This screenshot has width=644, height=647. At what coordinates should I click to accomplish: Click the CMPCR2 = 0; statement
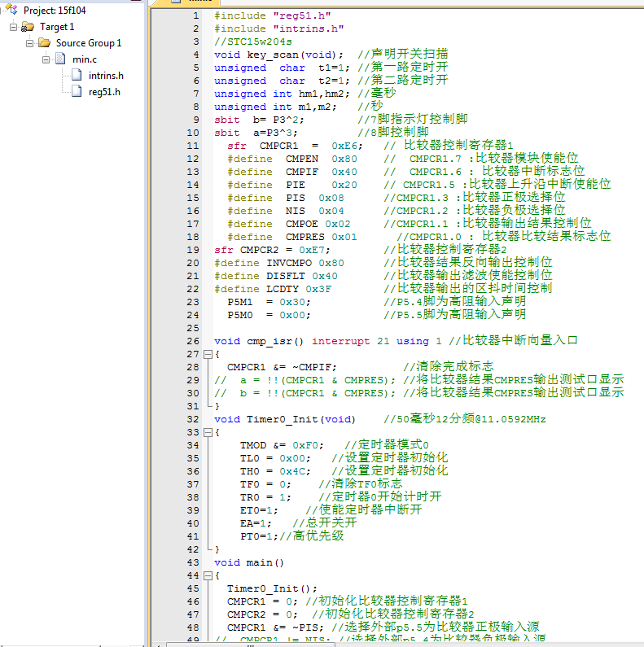coord(262,614)
